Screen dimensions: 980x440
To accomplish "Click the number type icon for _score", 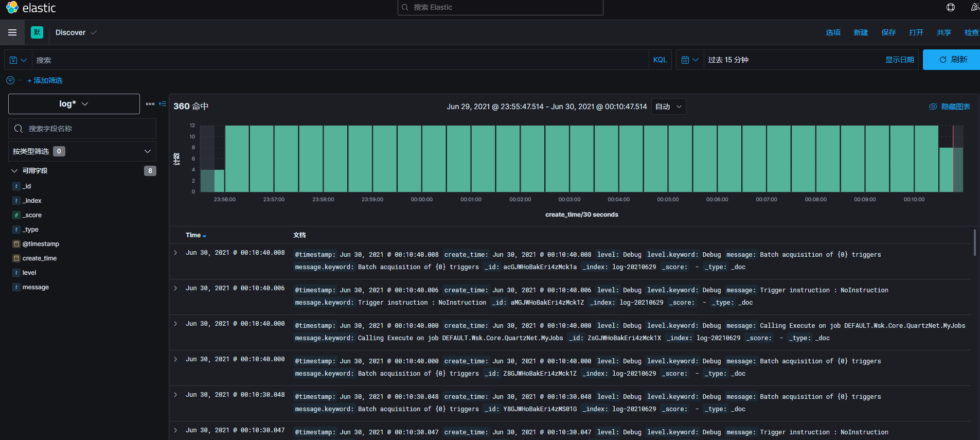I will [16, 215].
